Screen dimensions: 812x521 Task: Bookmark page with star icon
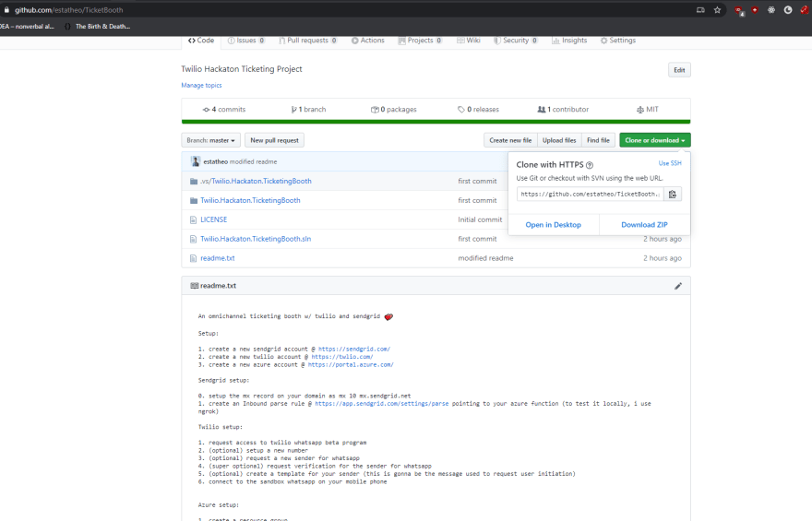click(x=717, y=10)
